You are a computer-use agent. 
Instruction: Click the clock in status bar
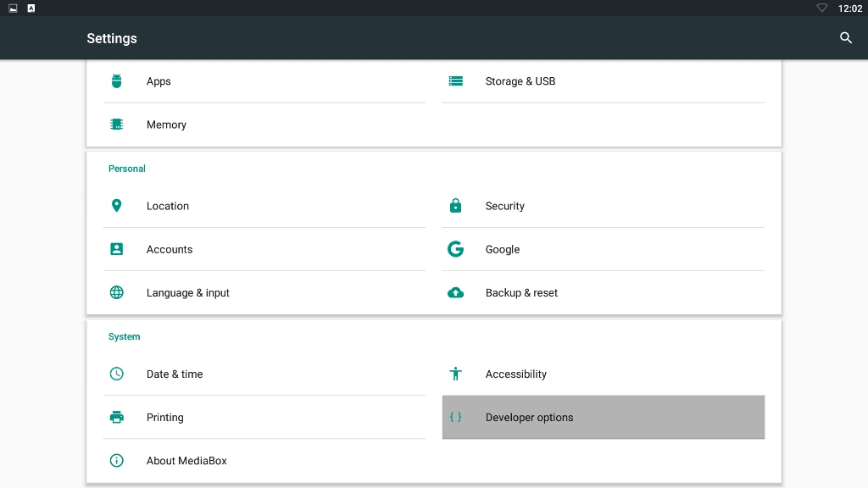849,8
